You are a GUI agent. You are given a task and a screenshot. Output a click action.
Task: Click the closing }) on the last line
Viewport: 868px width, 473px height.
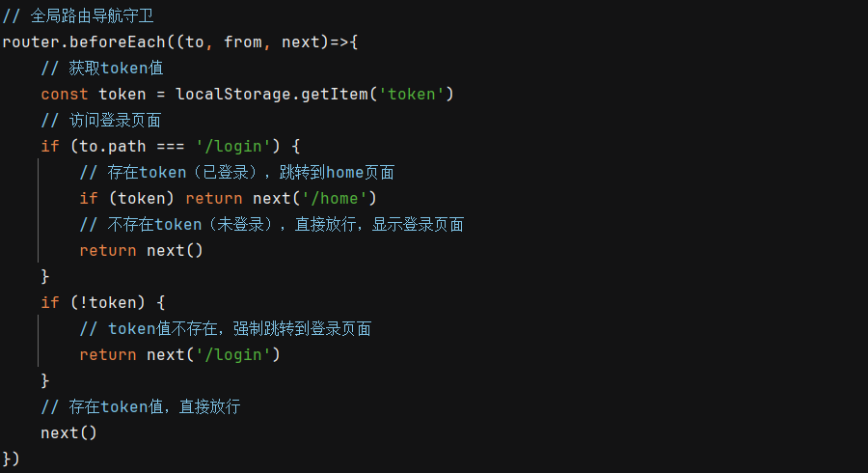[11, 458]
